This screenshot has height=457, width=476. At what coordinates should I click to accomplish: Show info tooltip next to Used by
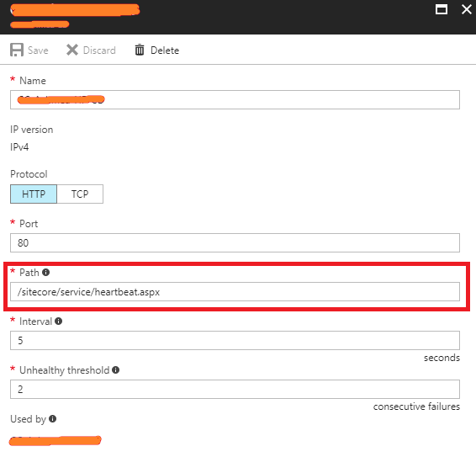pos(52,419)
